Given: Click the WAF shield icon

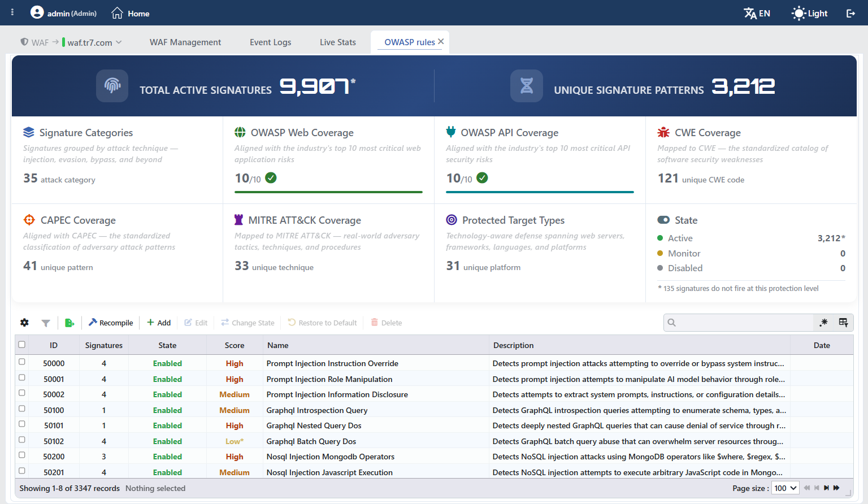Looking at the screenshot, I should coord(24,42).
